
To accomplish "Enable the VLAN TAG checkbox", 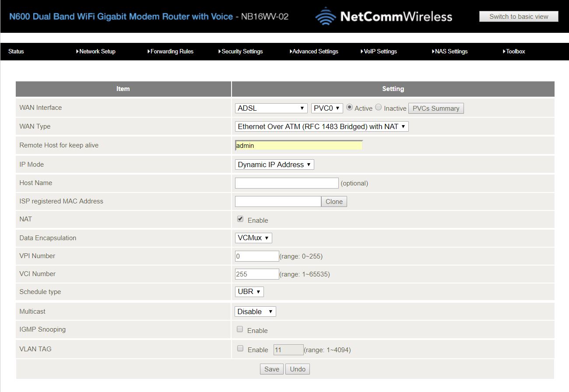I will pyautogui.click(x=240, y=349).
